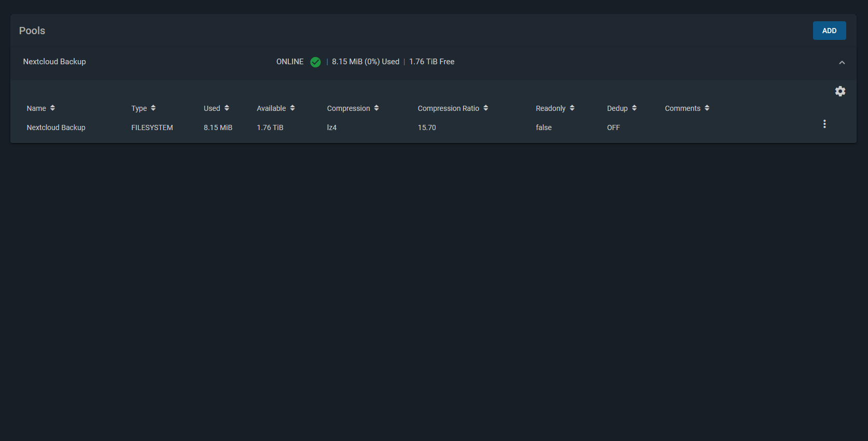Click the ADD pool button
Image resolution: width=868 pixels, height=441 pixels.
tap(829, 31)
